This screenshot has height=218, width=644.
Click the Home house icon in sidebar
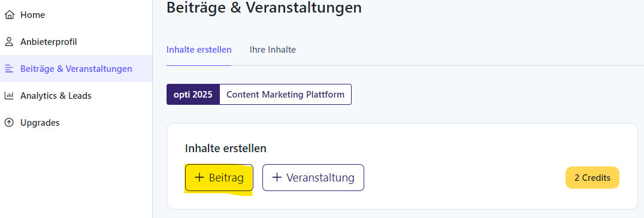9,15
